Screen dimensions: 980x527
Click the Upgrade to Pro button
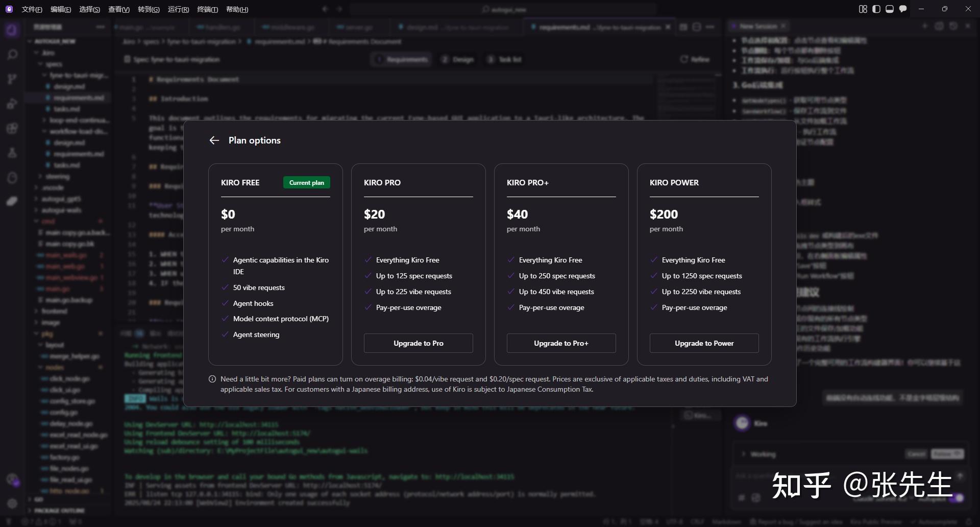coord(418,343)
